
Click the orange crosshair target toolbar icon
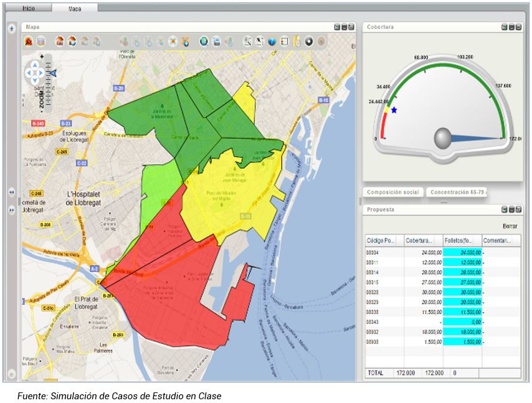pos(173,41)
